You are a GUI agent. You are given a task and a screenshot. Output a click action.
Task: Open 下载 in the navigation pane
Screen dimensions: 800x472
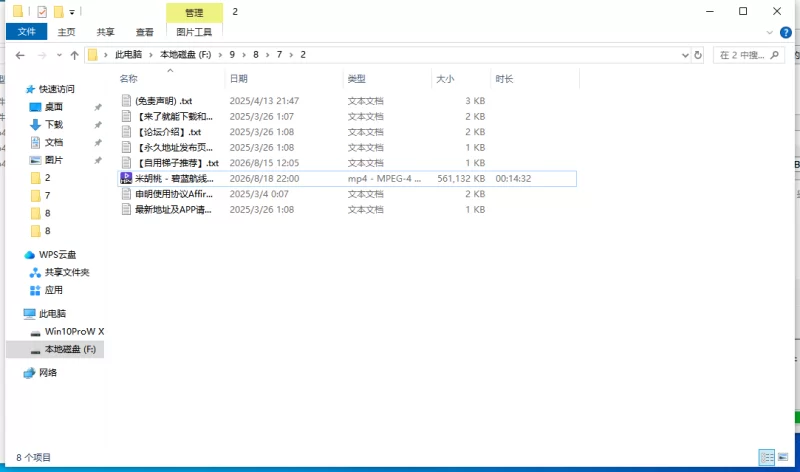53,125
